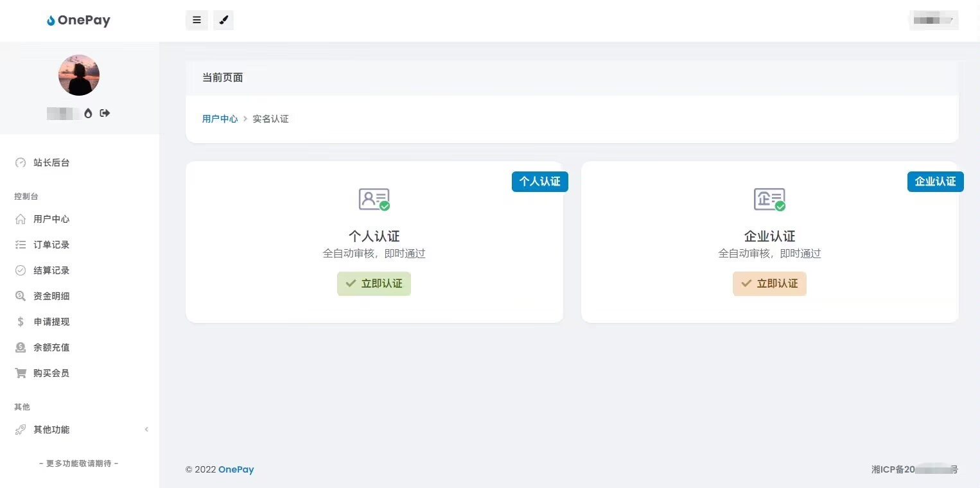Select 站长后台 in the sidebar
The height and width of the screenshot is (488, 980).
tap(51, 162)
